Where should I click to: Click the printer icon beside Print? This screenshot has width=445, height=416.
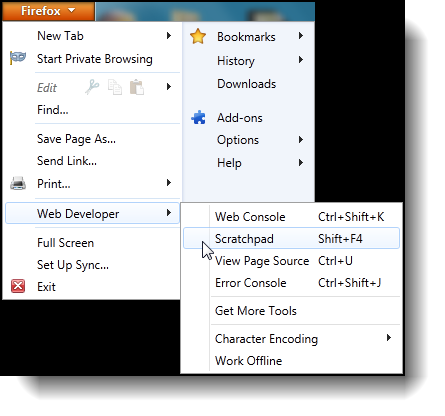[18, 183]
